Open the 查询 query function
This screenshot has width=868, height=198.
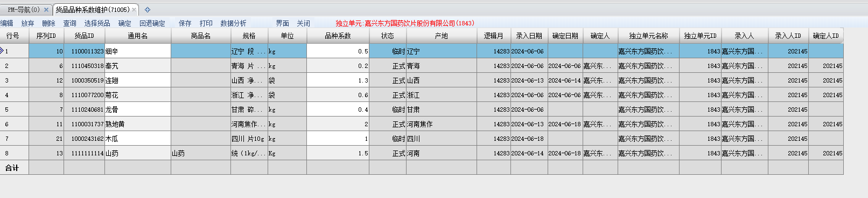point(70,23)
